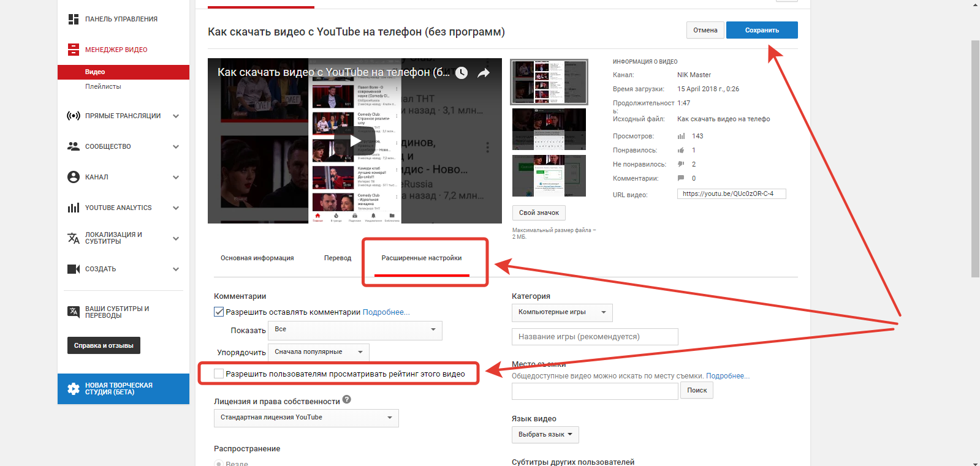Click the Свой значок button
The width and height of the screenshot is (980, 466).
pos(539,212)
